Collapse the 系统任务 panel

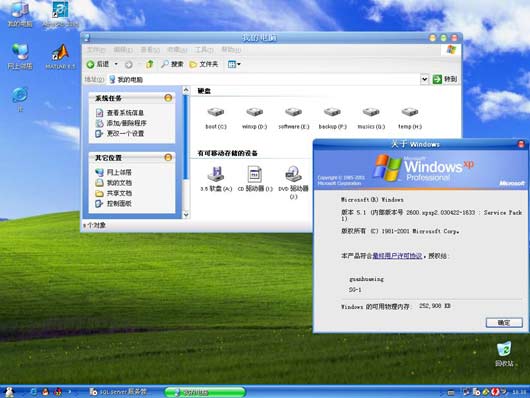click(168, 98)
